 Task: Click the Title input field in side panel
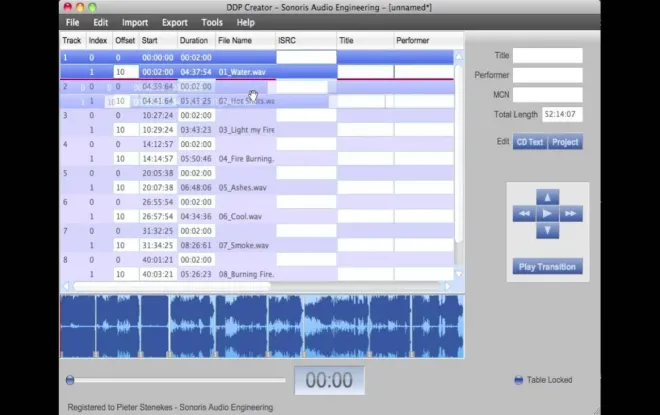click(548, 55)
